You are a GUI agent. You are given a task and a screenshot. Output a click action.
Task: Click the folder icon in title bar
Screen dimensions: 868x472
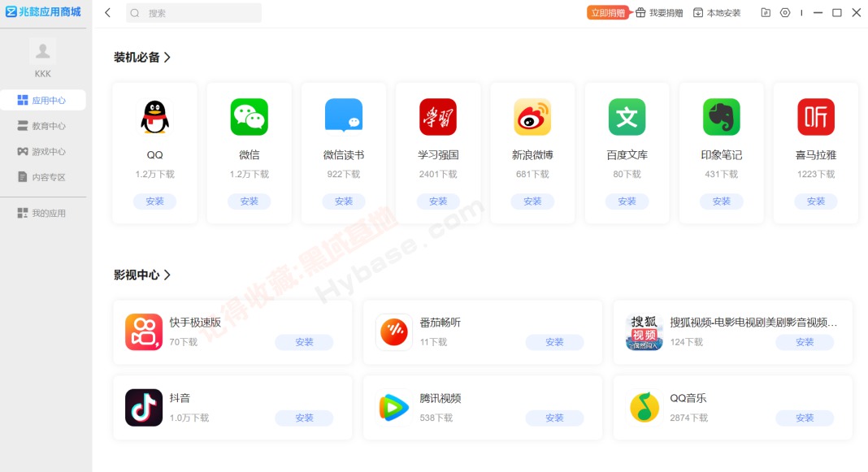click(766, 13)
